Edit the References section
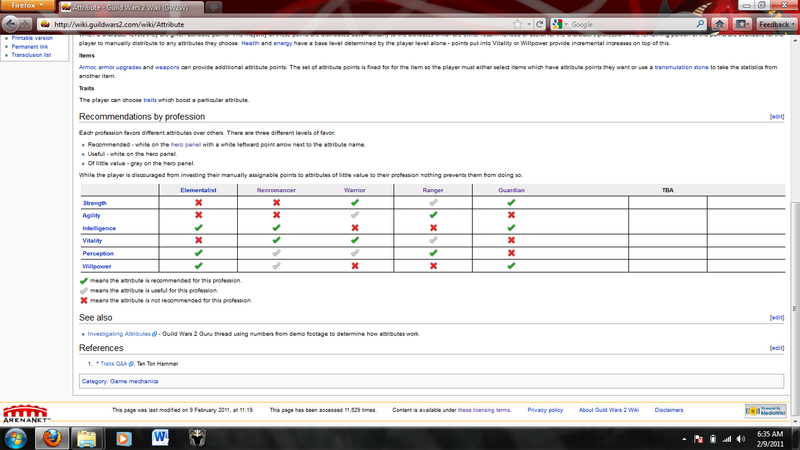 click(777, 348)
